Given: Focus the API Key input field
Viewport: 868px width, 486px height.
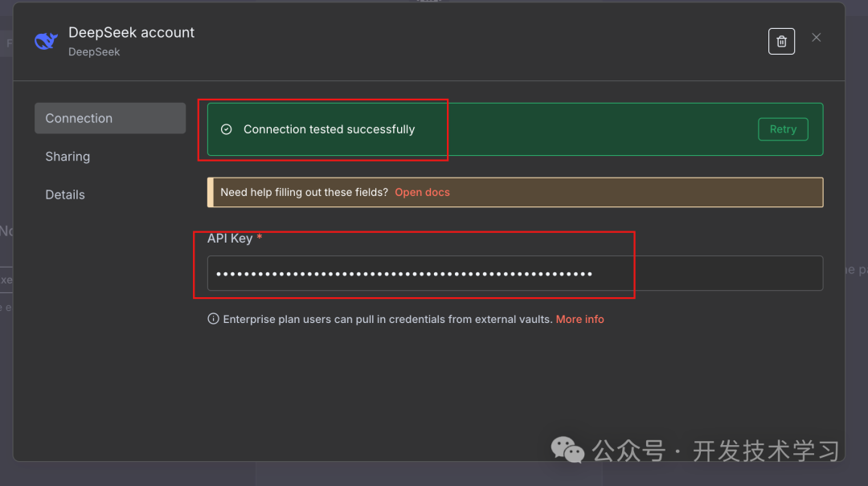Looking at the screenshot, I should (x=515, y=273).
